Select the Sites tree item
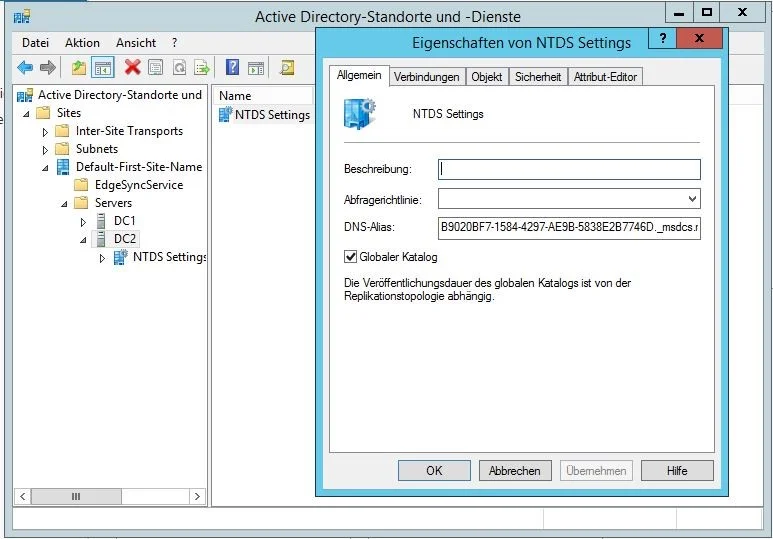 (x=69, y=113)
